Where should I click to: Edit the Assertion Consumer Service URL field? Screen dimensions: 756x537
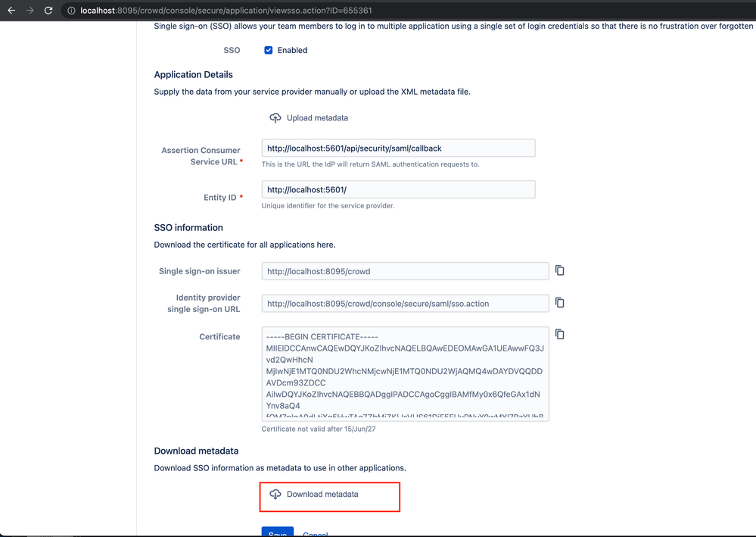pyautogui.click(x=397, y=148)
